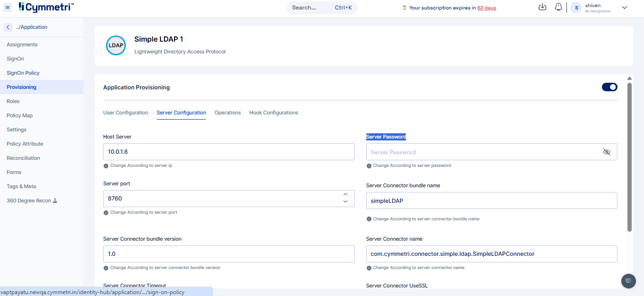Click info icon under Server Connector bundle version

106,268
